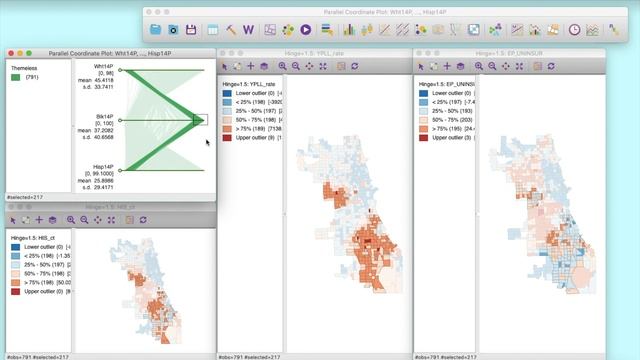Image resolution: width=640 pixels, height=360 pixels.
Task: Open the Time editor clock icon
Action: (x=574, y=29)
